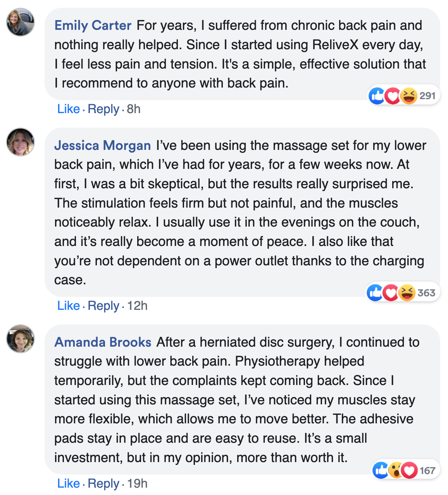Click thumbs-up reaction icon on Jessica's comment
Viewport: 448px width, 495px height.
(x=375, y=293)
